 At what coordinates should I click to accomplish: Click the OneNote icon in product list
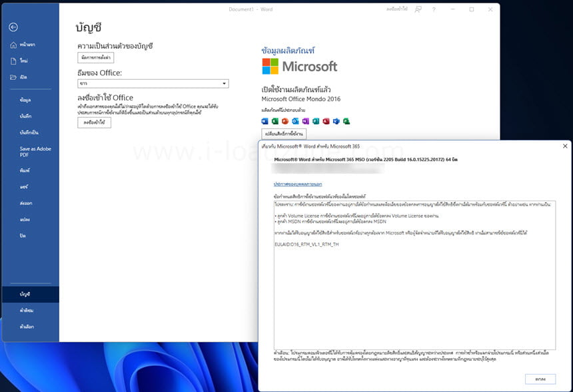tap(306, 121)
